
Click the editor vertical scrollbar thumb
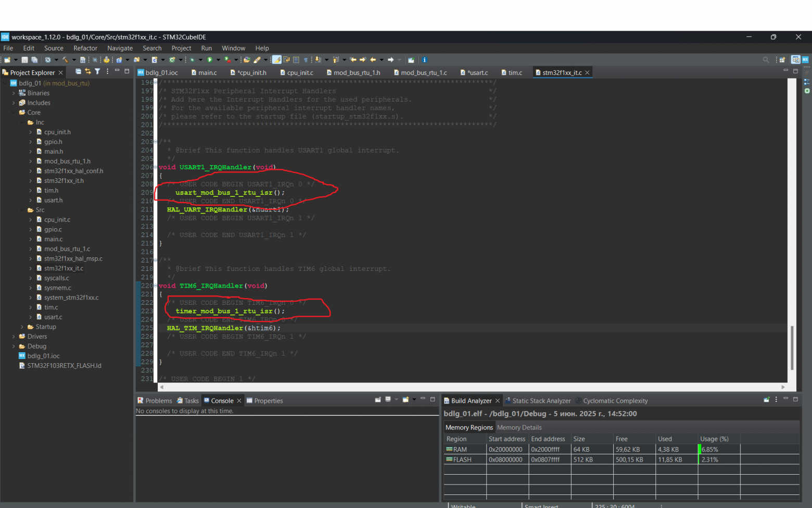(792, 348)
